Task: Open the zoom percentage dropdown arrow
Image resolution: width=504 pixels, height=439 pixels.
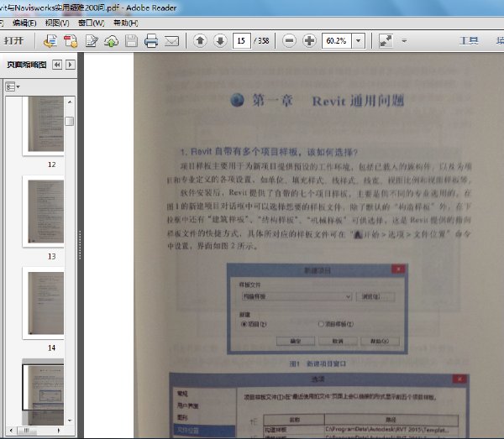Action: (x=359, y=41)
